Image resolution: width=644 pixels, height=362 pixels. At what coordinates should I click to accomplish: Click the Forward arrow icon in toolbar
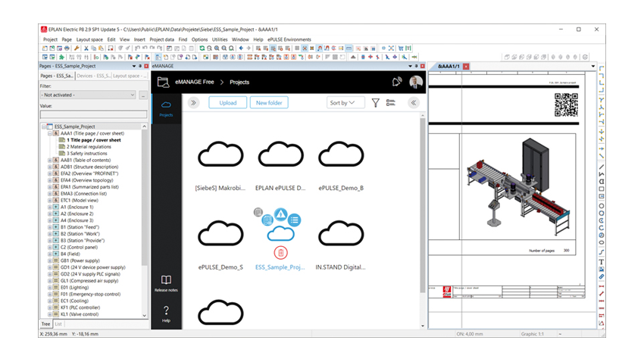pyautogui.click(x=249, y=48)
